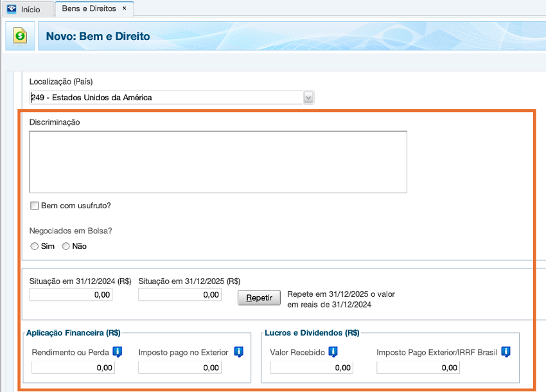
Task: Switch to the Início tab
Action: pos(30,10)
